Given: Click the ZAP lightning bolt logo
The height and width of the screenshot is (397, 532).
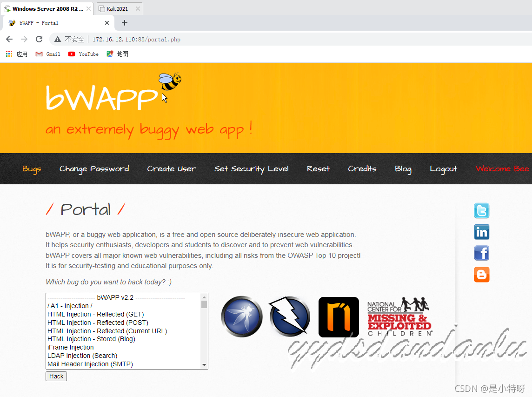Looking at the screenshot, I should point(290,316).
